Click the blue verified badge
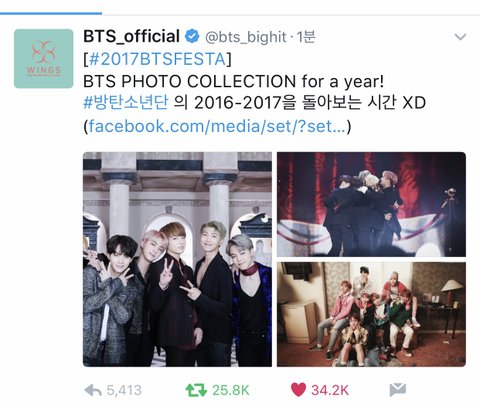Screen dimensions: 480x403 (192, 36)
